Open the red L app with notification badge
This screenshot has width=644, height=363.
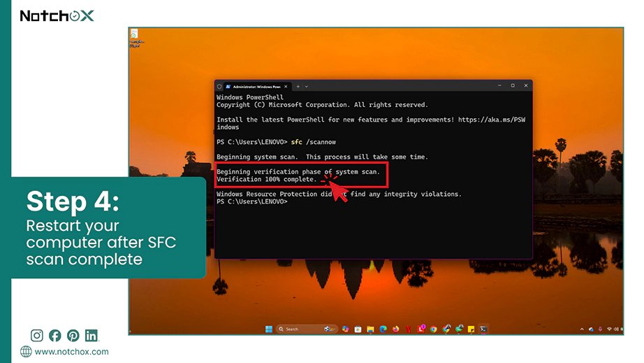pos(421,329)
